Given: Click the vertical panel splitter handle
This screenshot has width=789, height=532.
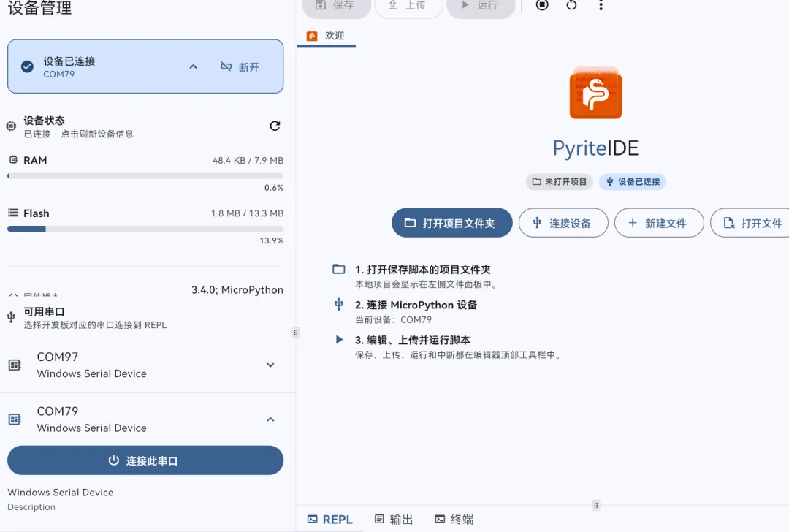Looking at the screenshot, I should pyautogui.click(x=296, y=332).
